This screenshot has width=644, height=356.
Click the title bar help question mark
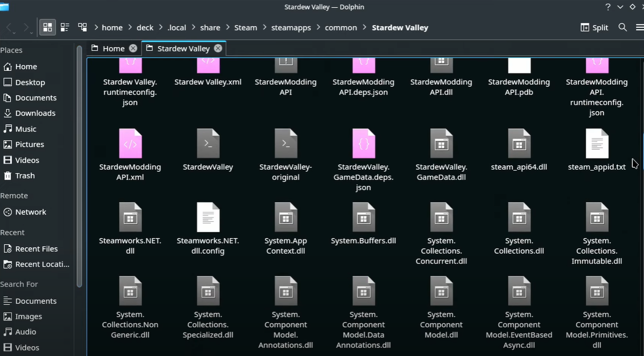coord(608,7)
